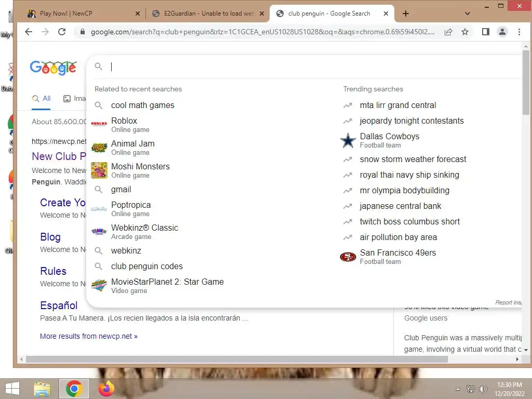
Task: Click the MovieStarPlanet 2 logo icon
Action: pyautogui.click(x=99, y=286)
